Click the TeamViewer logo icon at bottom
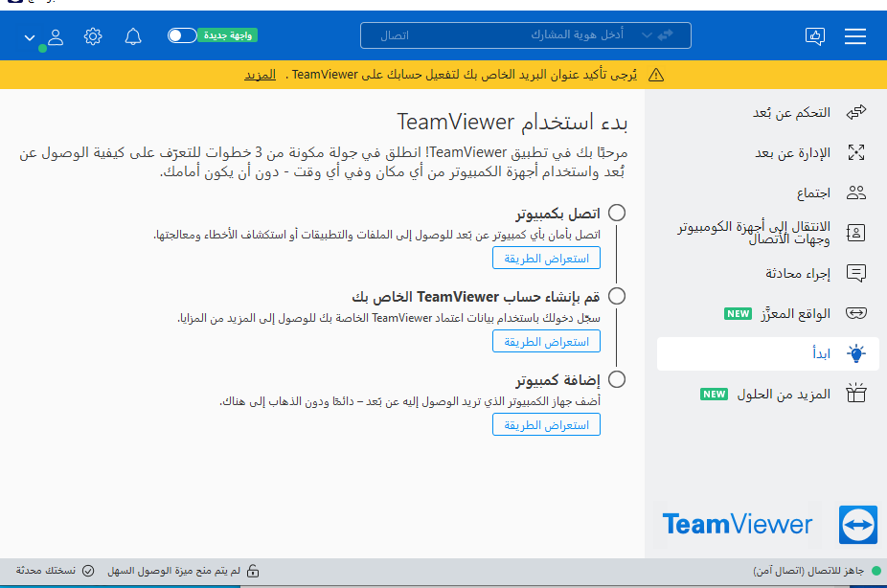The width and height of the screenshot is (887, 588). 857,525
